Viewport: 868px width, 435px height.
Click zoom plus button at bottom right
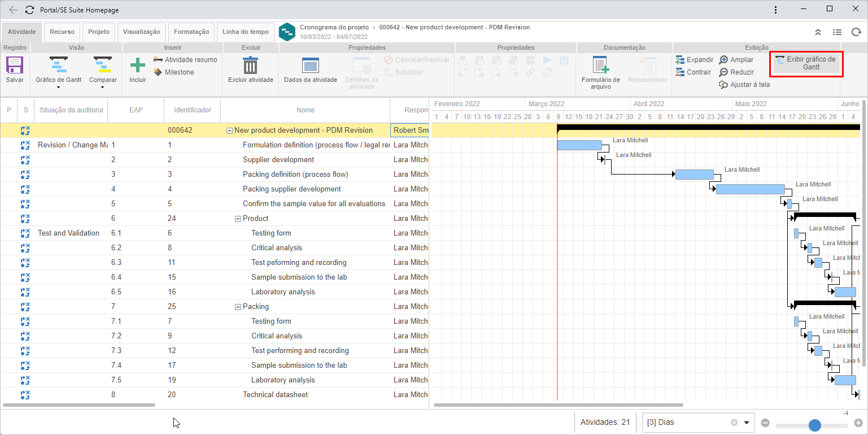tap(858, 423)
